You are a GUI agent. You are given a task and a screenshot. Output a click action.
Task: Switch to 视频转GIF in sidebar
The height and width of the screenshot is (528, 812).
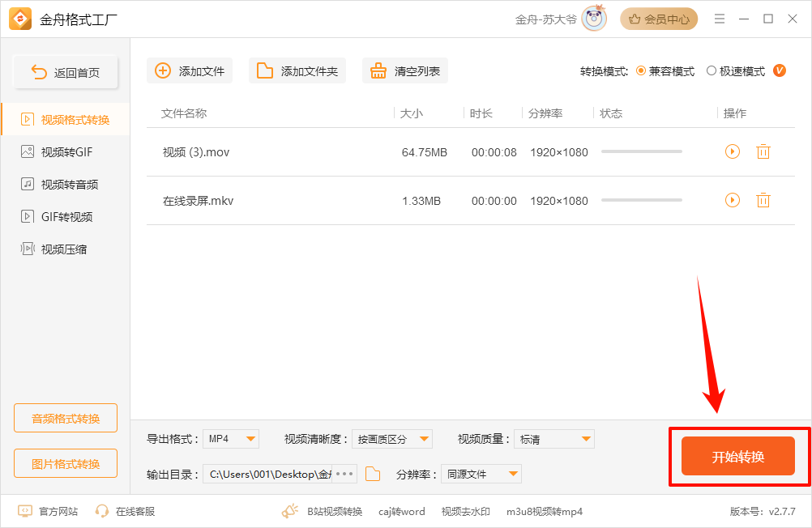66,151
